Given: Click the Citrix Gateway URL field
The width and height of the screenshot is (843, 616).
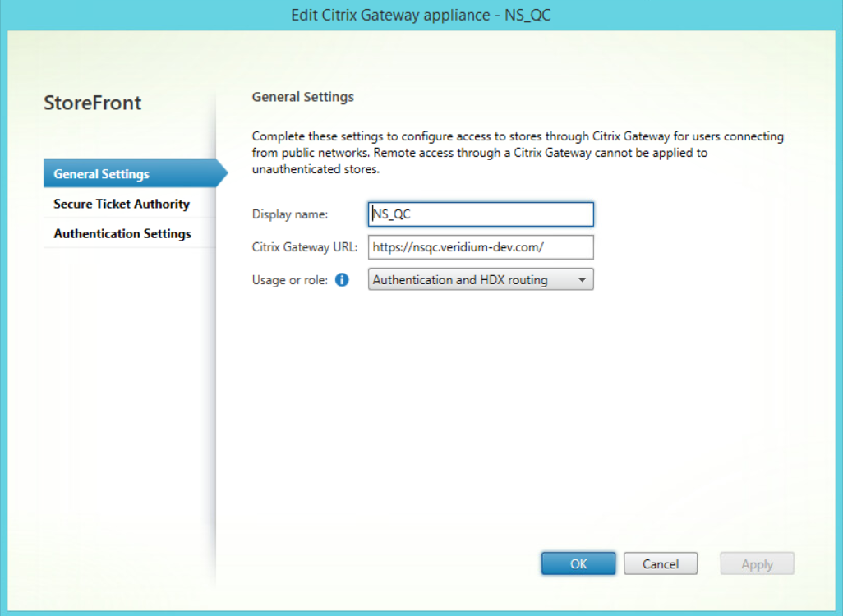Looking at the screenshot, I should pos(480,246).
